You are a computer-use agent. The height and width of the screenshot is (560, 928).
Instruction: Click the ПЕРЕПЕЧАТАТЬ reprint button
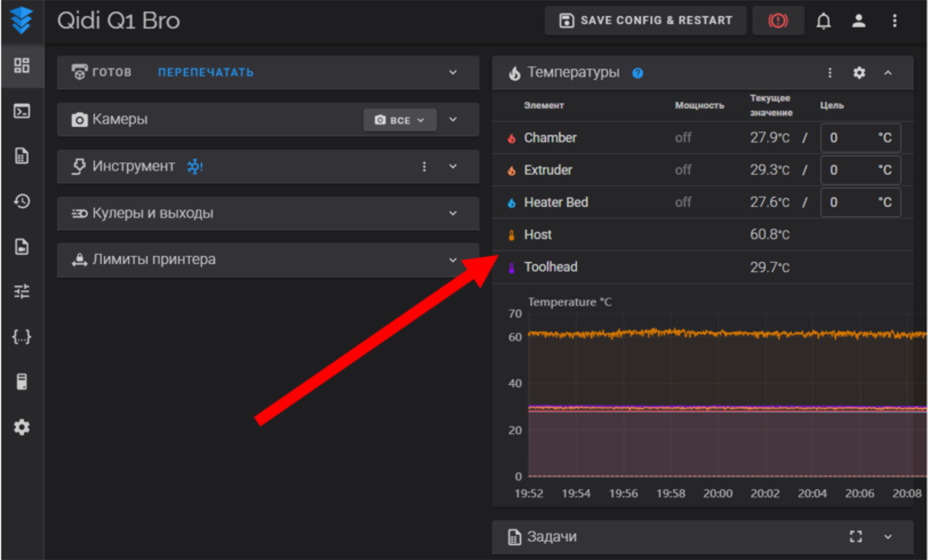[x=206, y=72]
